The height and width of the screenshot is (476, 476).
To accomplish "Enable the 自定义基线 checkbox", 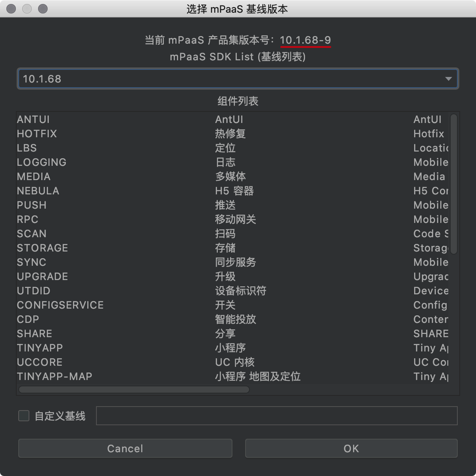I will click(x=24, y=416).
